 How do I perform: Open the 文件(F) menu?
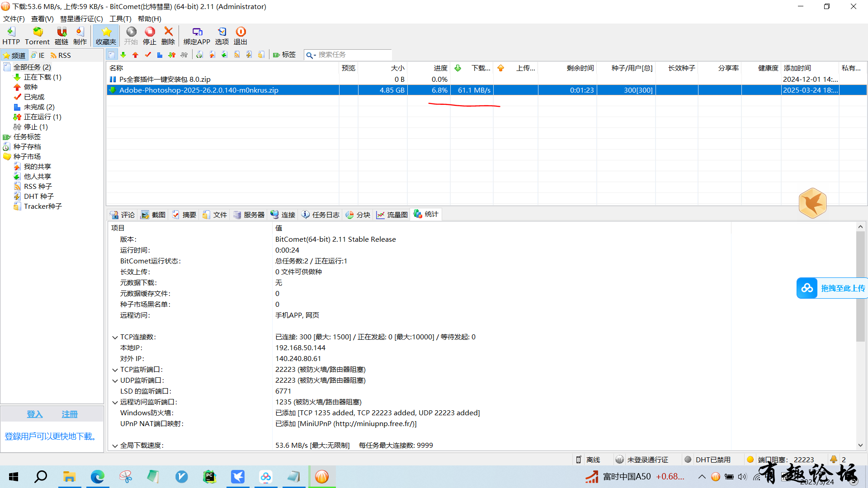point(14,19)
